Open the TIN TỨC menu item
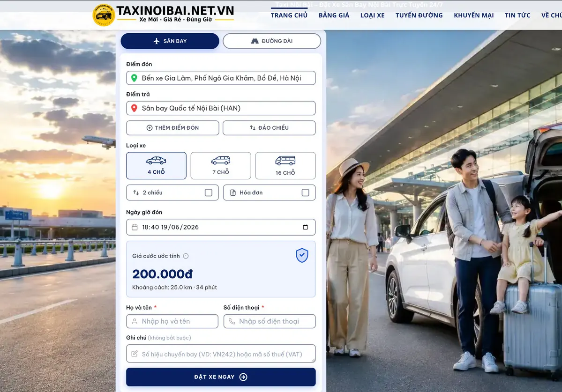 [517, 15]
